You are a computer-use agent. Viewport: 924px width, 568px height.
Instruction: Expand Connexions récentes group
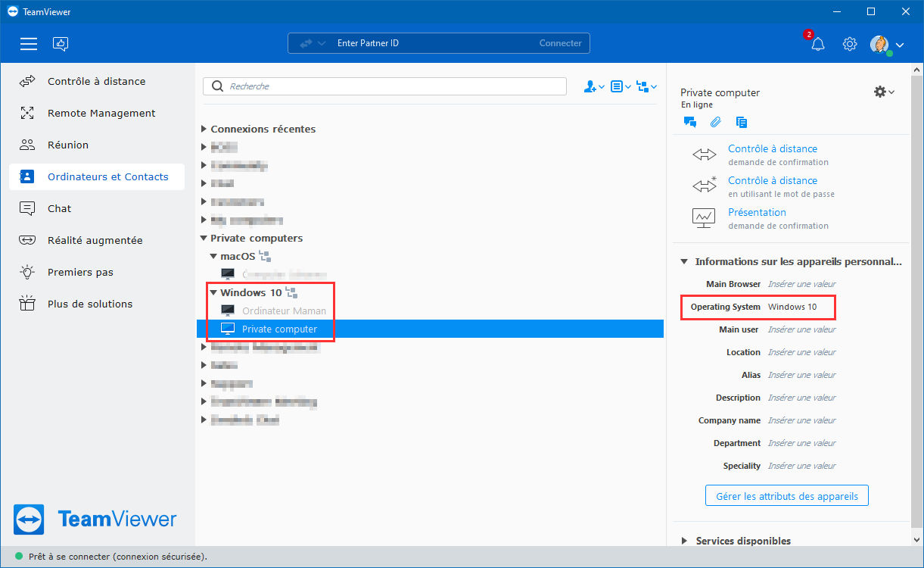(204, 130)
